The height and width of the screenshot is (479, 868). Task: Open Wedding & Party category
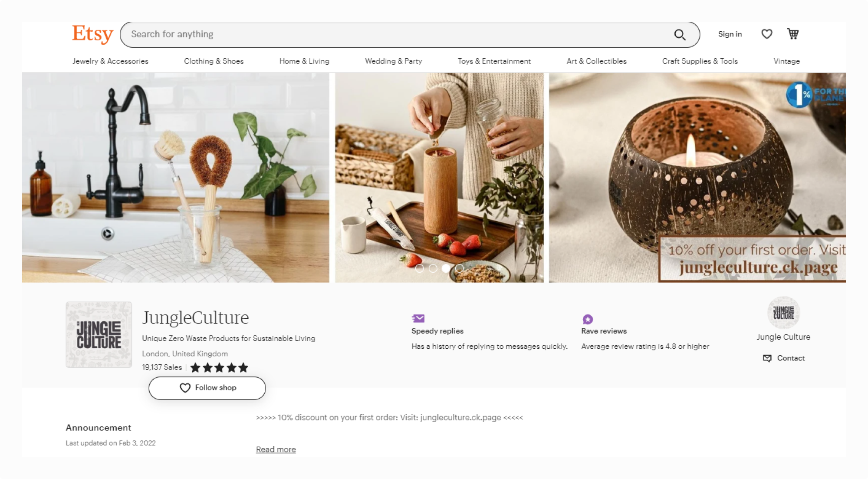pyautogui.click(x=393, y=61)
